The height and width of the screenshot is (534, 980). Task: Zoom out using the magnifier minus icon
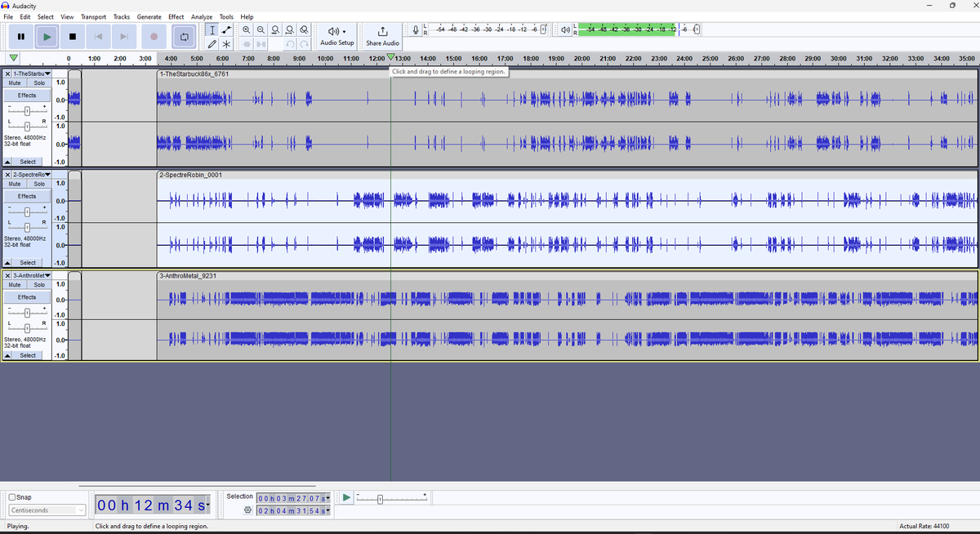click(x=261, y=30)
